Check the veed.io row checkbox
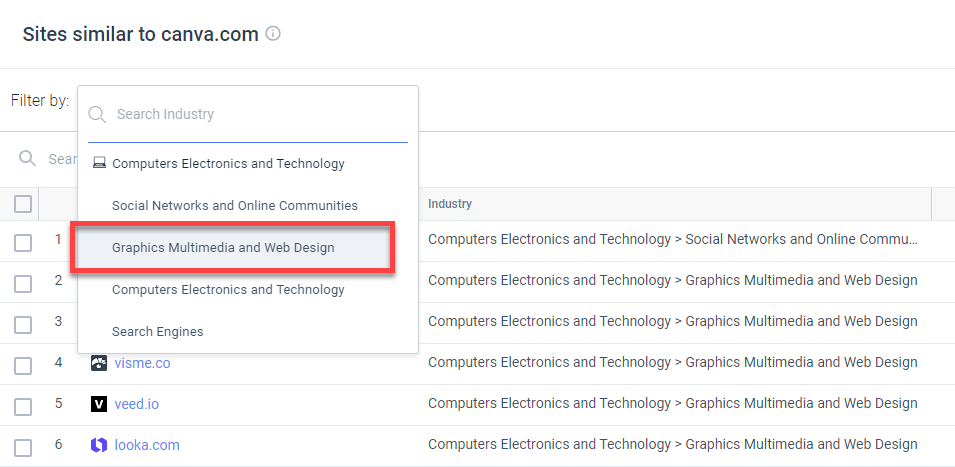The image size is (955, 467). (23, 407)
